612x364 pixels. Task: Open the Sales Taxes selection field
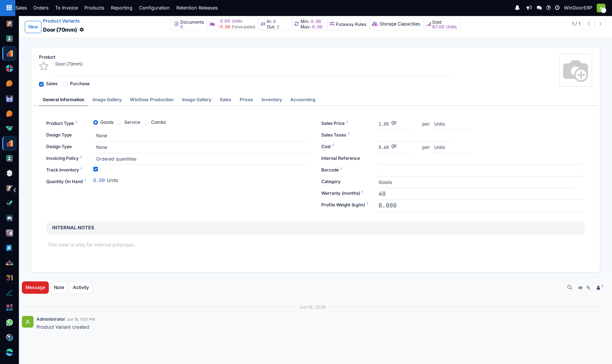click(x=414, y=136)
